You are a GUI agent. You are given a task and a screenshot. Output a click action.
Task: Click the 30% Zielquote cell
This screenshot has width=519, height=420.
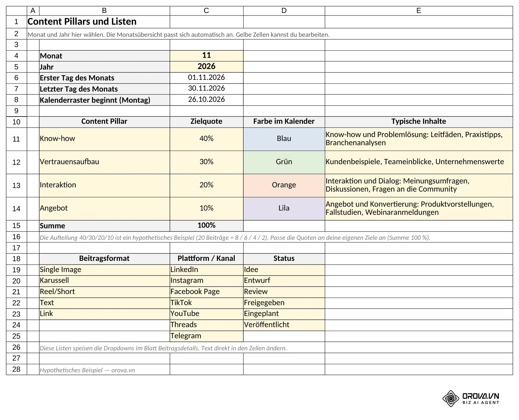[206, 162]
